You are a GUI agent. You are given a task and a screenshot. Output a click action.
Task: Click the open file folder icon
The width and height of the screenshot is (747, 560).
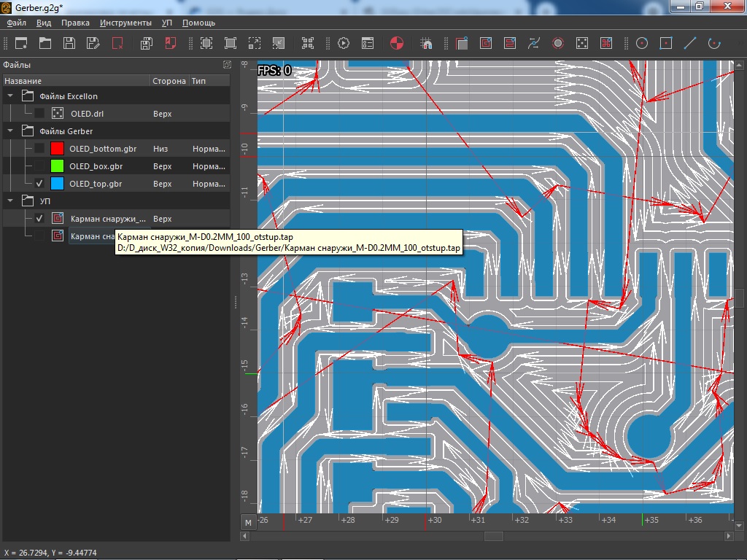pyautogui.click(x=45, y=43)
